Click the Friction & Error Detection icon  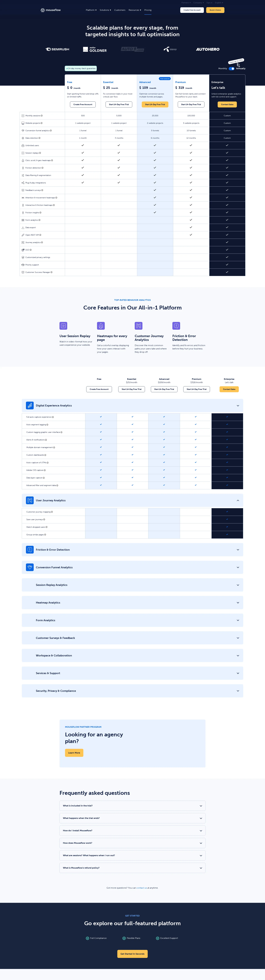176,326
